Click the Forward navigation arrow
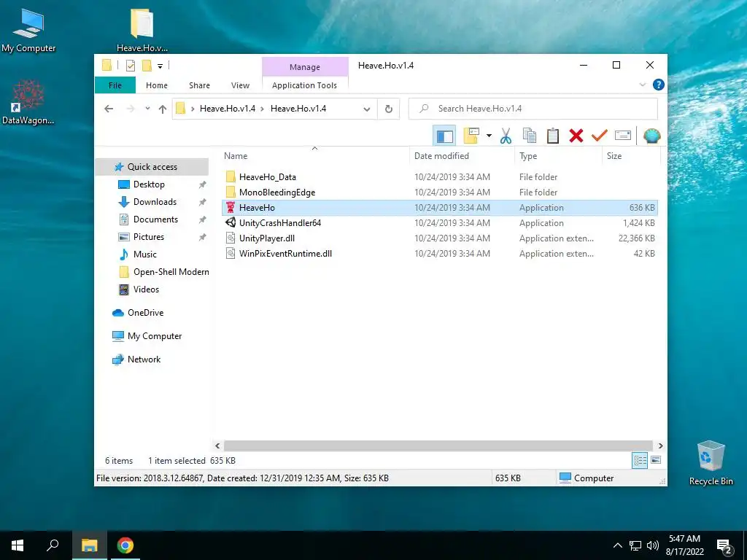Screen dimensions: 747x560 coord(131,109)
